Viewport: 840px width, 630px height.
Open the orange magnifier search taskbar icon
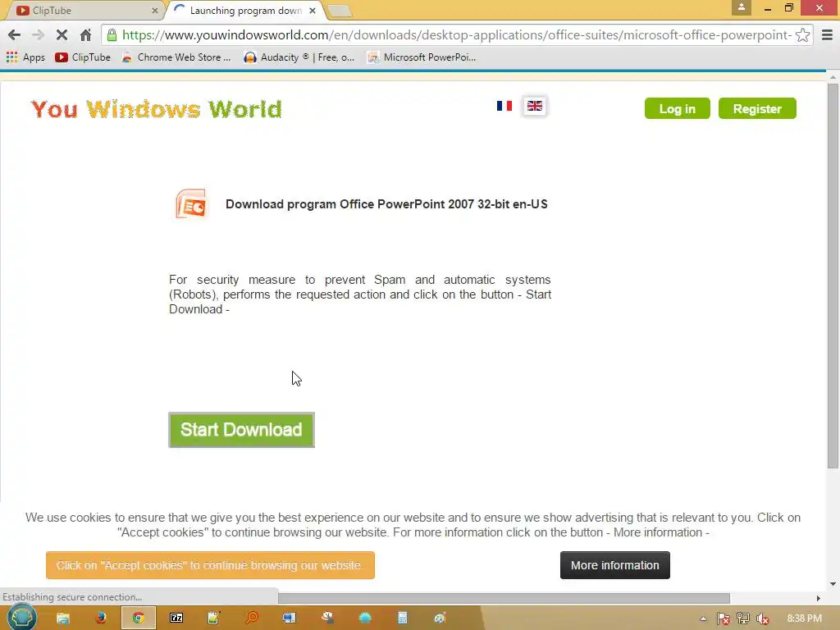(x=251, y=619)
